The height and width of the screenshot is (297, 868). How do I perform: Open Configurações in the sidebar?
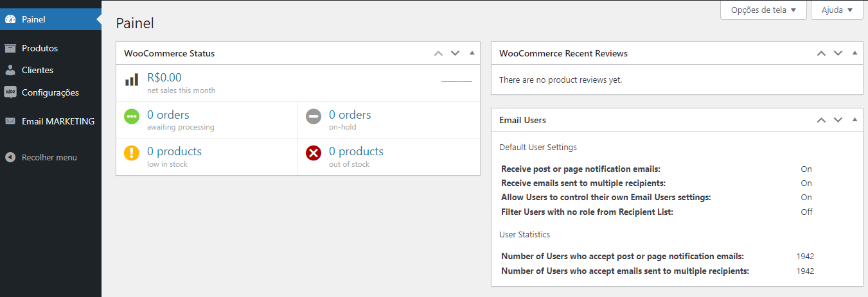coord(51,92)
